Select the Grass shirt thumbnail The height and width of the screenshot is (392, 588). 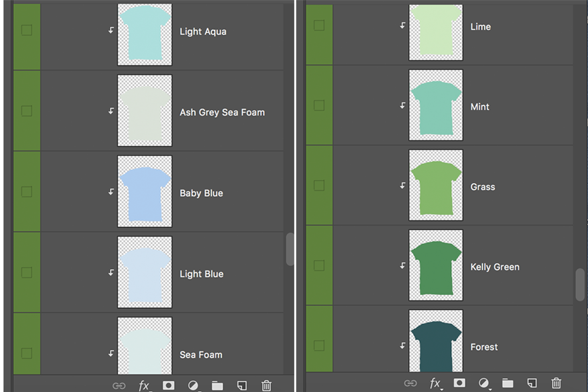(436, 185)
